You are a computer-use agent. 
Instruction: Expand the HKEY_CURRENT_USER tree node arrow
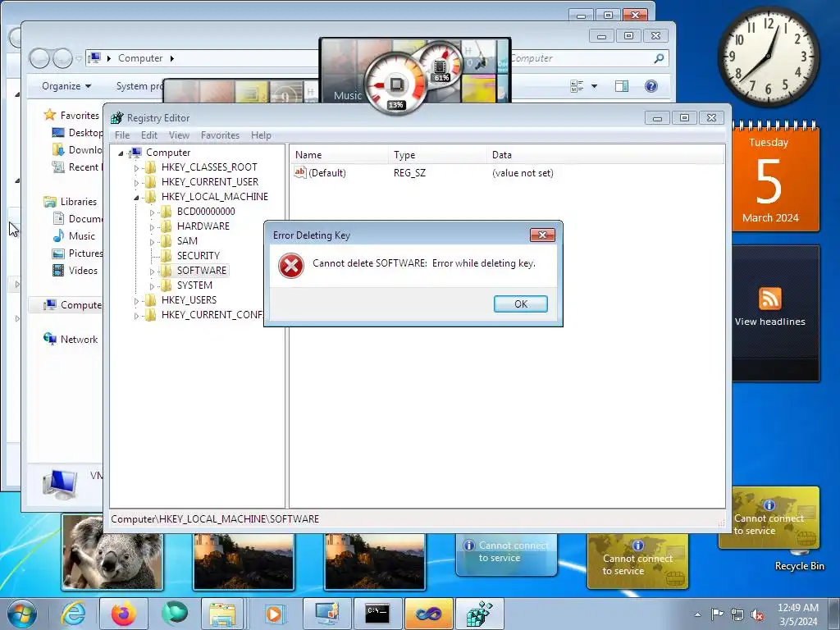click(137, 183)
